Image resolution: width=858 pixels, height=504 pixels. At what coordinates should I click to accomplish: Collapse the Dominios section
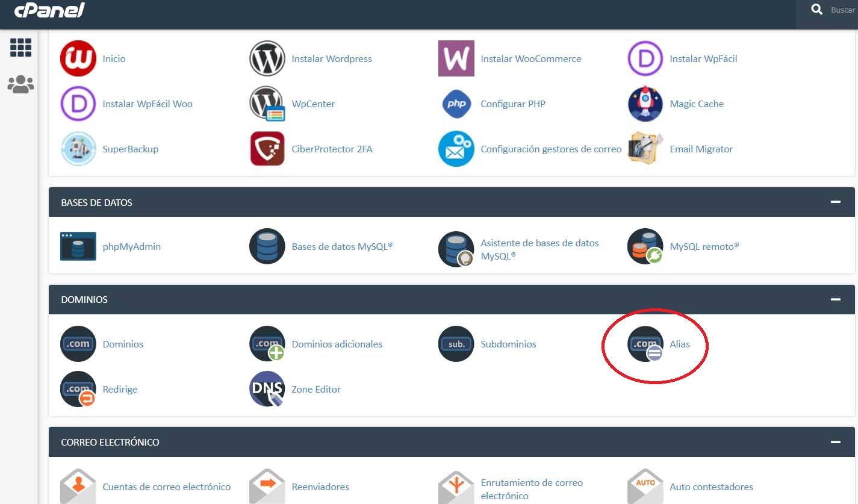coord(836,299)
